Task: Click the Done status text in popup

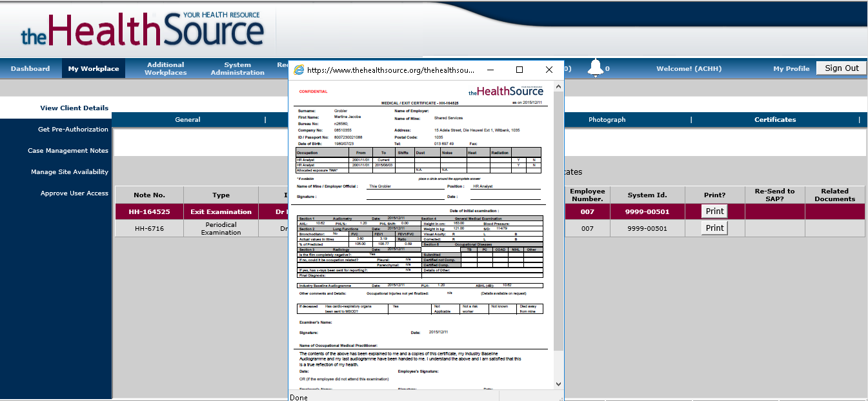Action: click(299, 397)
